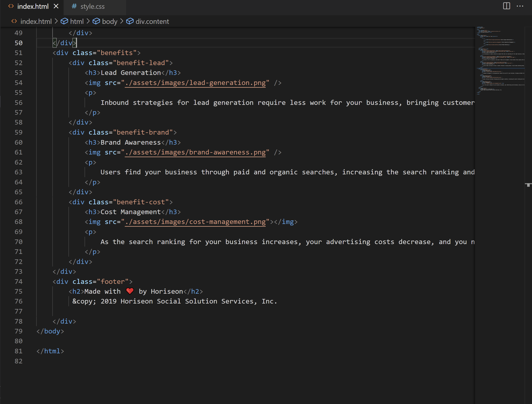Click the cube symbol icon beside html breadcrumb
532x404 pixels.
tap(64, 21)
